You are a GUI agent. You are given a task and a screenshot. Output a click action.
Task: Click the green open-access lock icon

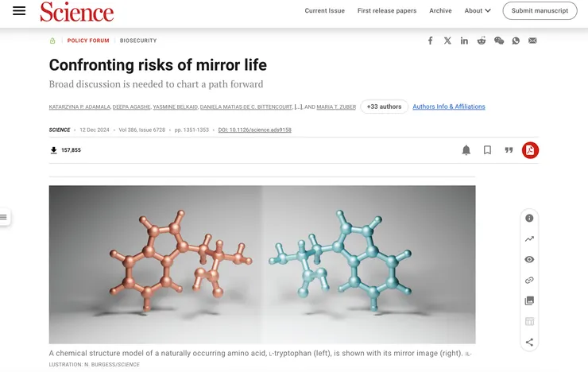[52, 41]
